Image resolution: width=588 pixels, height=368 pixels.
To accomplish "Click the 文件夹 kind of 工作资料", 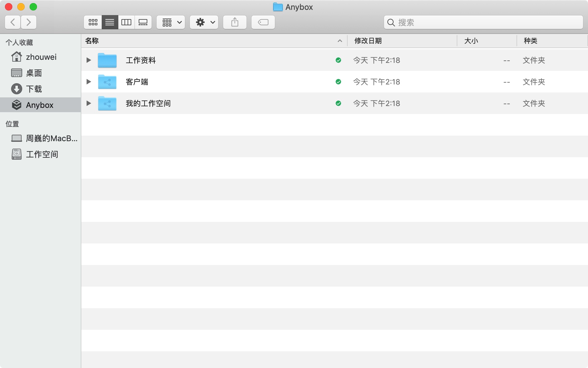I will click(x=534, y=60).
